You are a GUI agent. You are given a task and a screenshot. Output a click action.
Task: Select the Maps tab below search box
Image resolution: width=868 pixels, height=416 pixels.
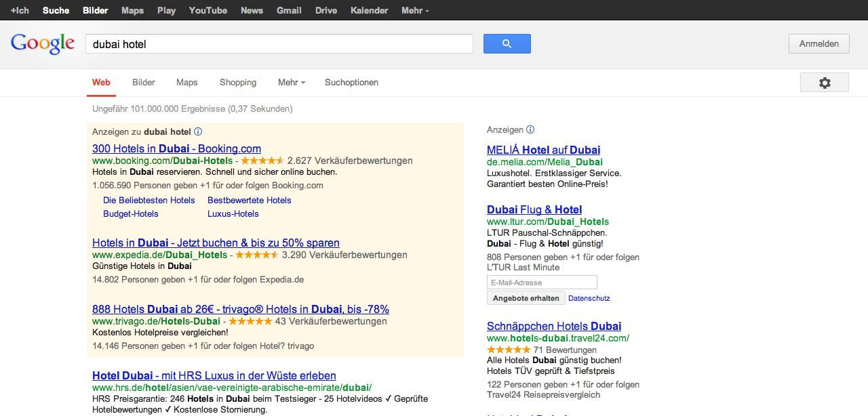pyautogui.click(x=187, y=83)
